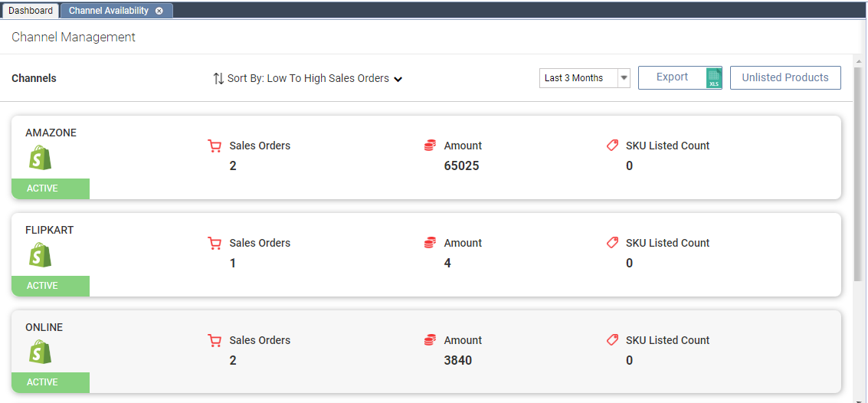This screenshot has width=868, height=403.
Task: Click AMAZONE Sales Orders cart icon
Action: pos(215,146)
